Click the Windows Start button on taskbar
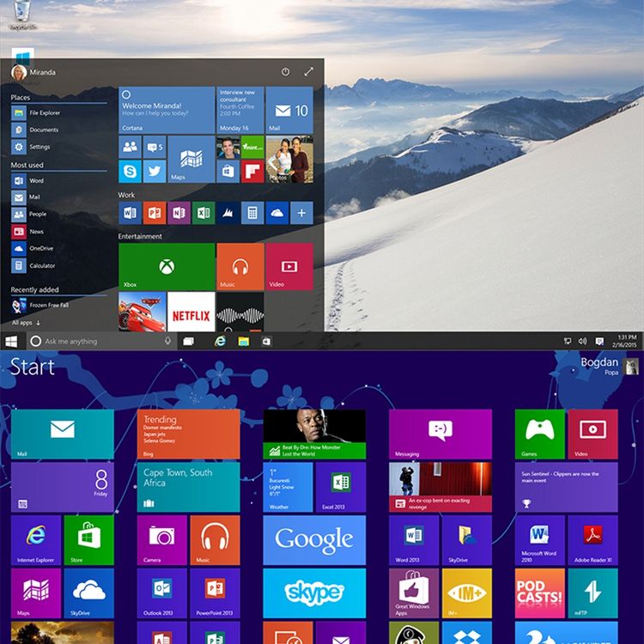This screenshot has height=644, width=644. click(11, 341)
